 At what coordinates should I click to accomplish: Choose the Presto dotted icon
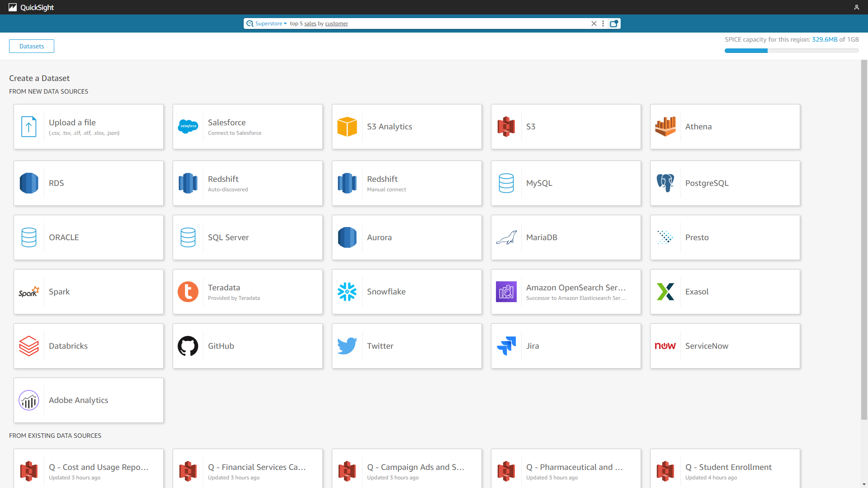click(x=665, y=237)
